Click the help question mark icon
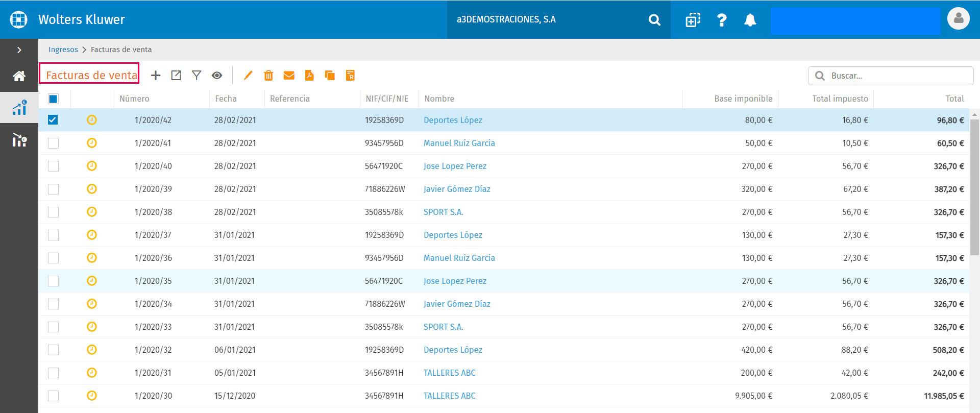This screenshot has width=980, height=413. click(721, 20)
